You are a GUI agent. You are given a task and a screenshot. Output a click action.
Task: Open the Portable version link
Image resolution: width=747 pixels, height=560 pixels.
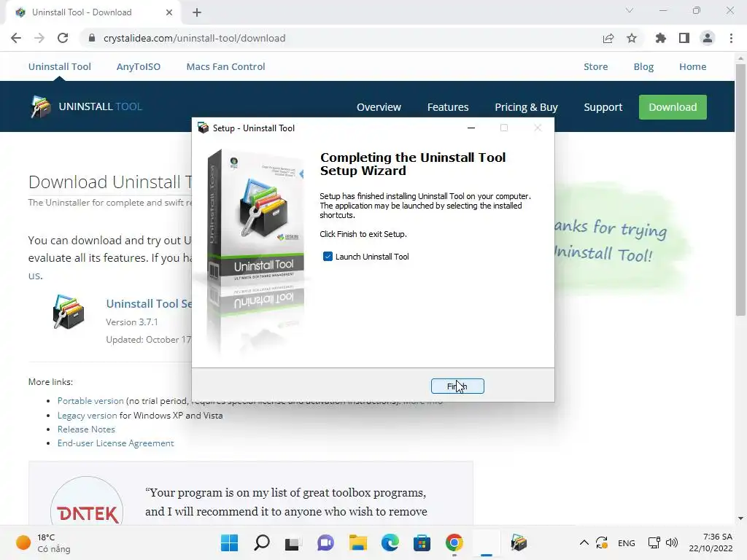tap(90, 401)
